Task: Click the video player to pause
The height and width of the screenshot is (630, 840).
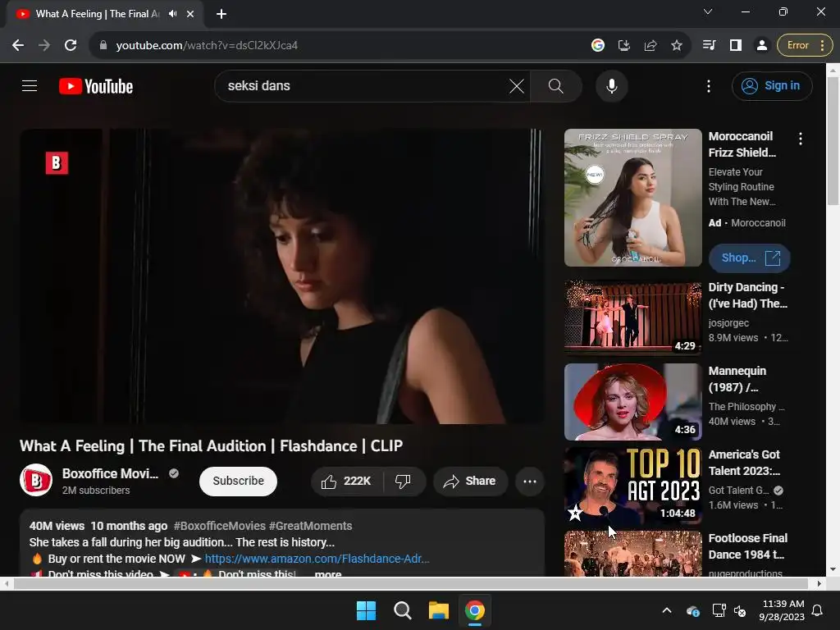Action: pyautogui.click(x=282, y=276)
